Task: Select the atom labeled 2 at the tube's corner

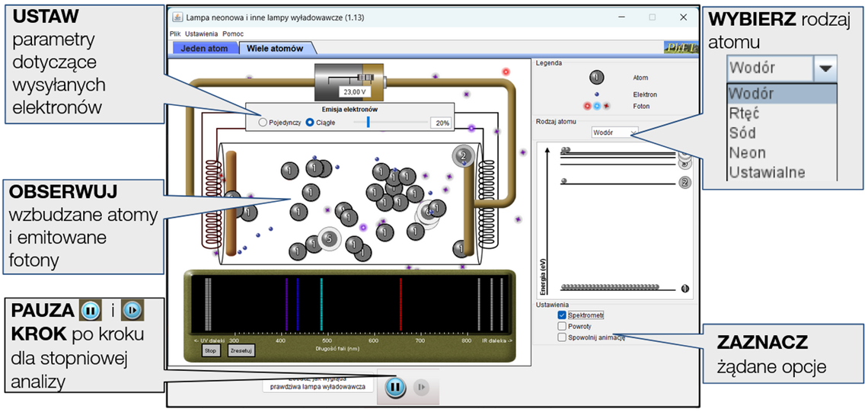Action: coord(464,156)
